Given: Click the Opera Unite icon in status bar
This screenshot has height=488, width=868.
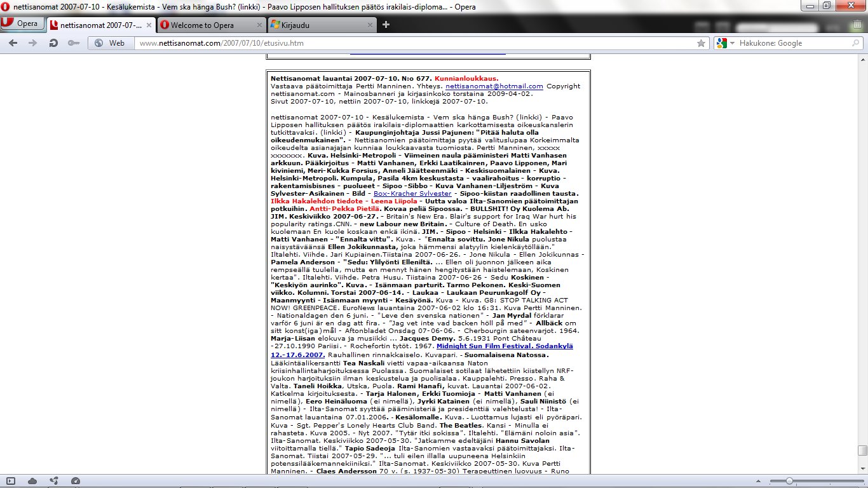Looking at the screenshot, I should click(x=54, y=481).
